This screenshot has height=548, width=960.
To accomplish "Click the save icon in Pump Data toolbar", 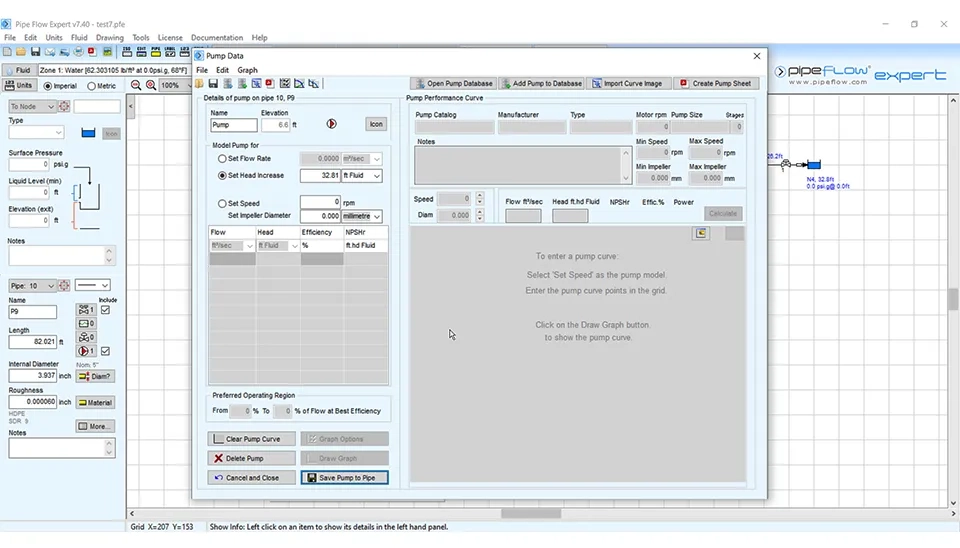I will 213,84.
